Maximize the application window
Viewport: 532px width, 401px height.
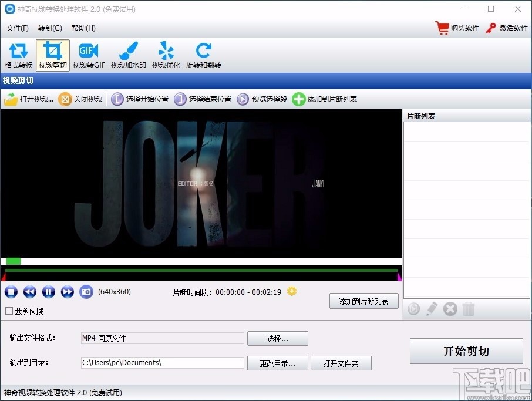click(491, 9)
